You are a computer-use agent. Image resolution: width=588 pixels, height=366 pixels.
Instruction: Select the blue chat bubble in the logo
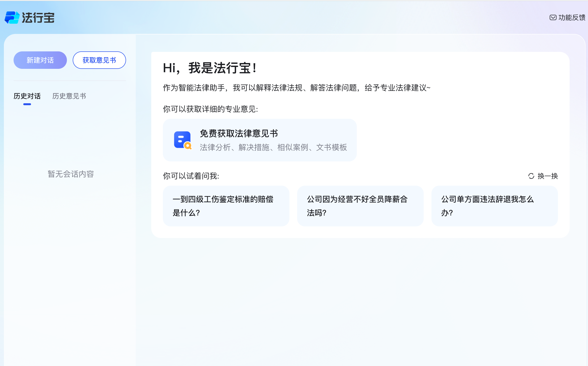click(10, 15)
